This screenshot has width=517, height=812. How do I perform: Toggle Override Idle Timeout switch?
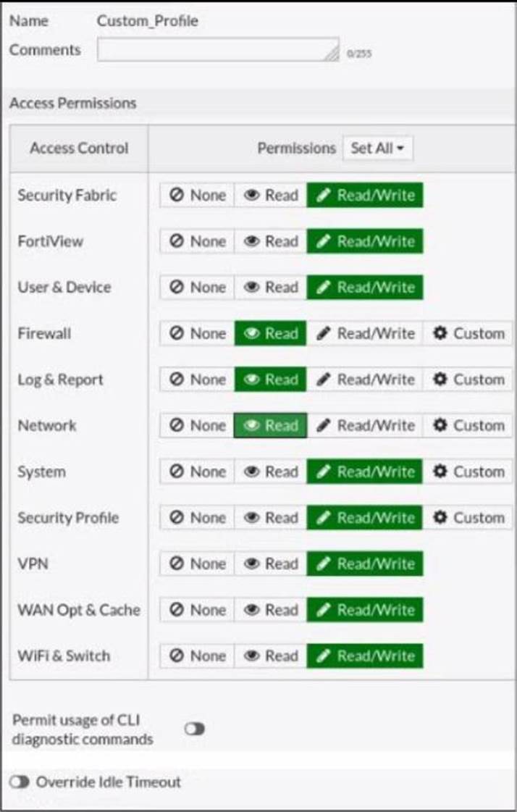click(x=19, y=782)
